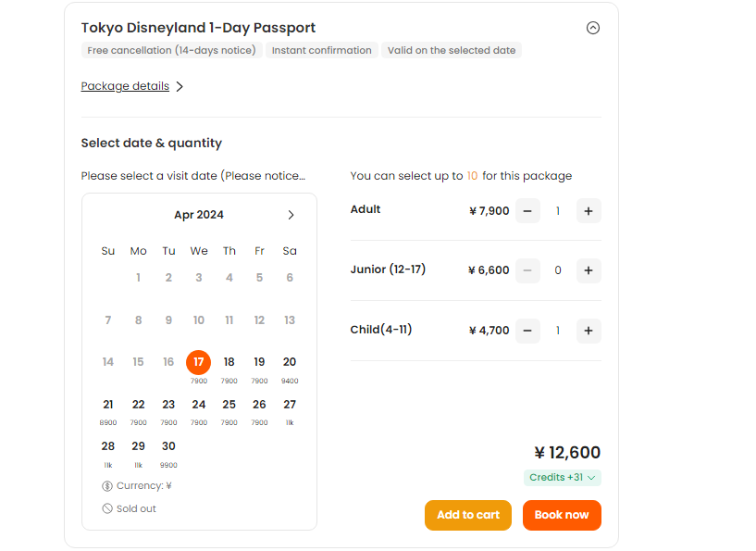Click the ¥ 12,600 total price
Viewport: 756px width, 551px height.
coord(567,453)
